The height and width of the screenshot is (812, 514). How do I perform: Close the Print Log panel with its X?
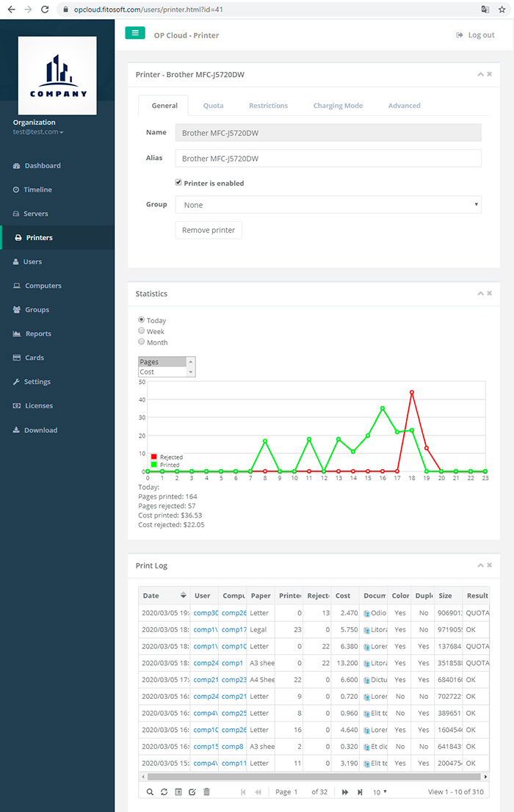tap(489, 565)
